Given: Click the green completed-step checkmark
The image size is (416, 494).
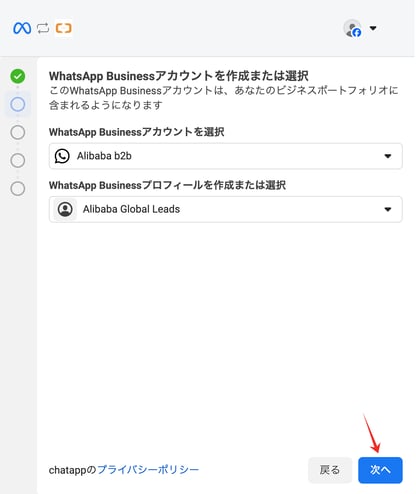Looking at the screenshot, I should (x=18, y=76).
